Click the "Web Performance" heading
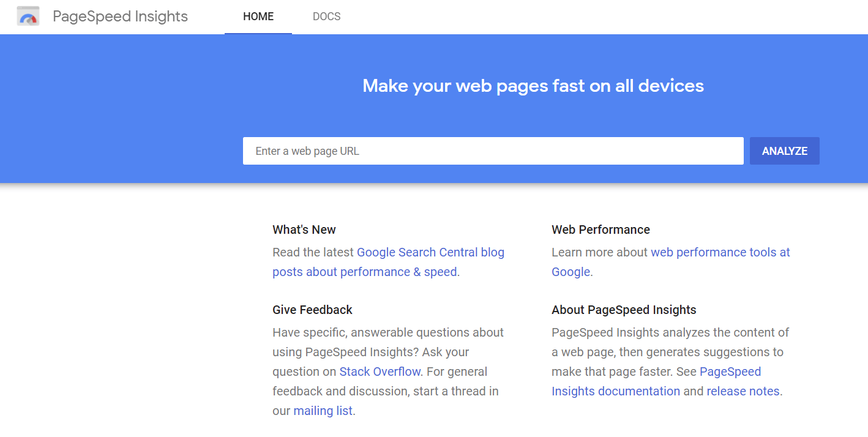This screenshot has width=868, height=437. coord(600,230)
